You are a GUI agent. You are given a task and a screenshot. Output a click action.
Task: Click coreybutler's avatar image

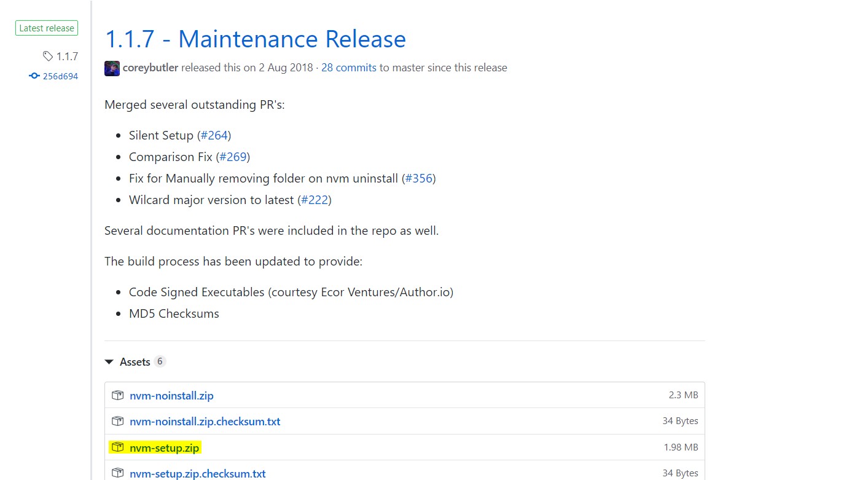[x=112, y=68]
